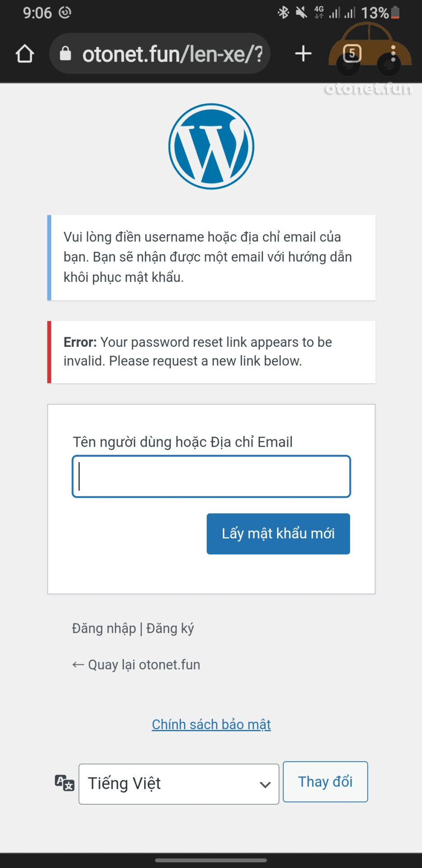Open a new tab with plus icon
This screenshot has width=422, height=868.
click(x=303, y=53)
